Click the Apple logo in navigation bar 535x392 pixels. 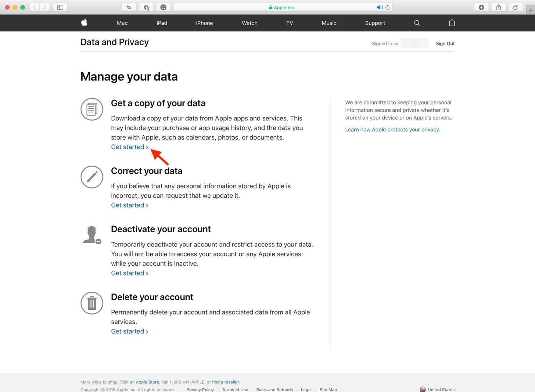tap(84, 22)
